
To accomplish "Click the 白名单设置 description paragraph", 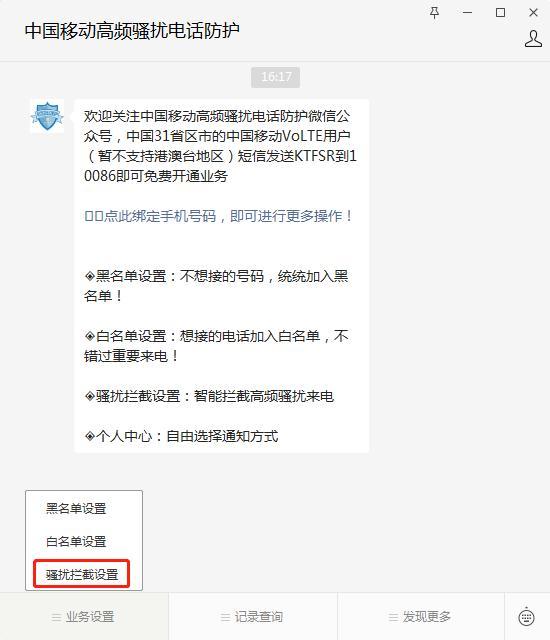I will pyautogui.click(x=216, y=346).
